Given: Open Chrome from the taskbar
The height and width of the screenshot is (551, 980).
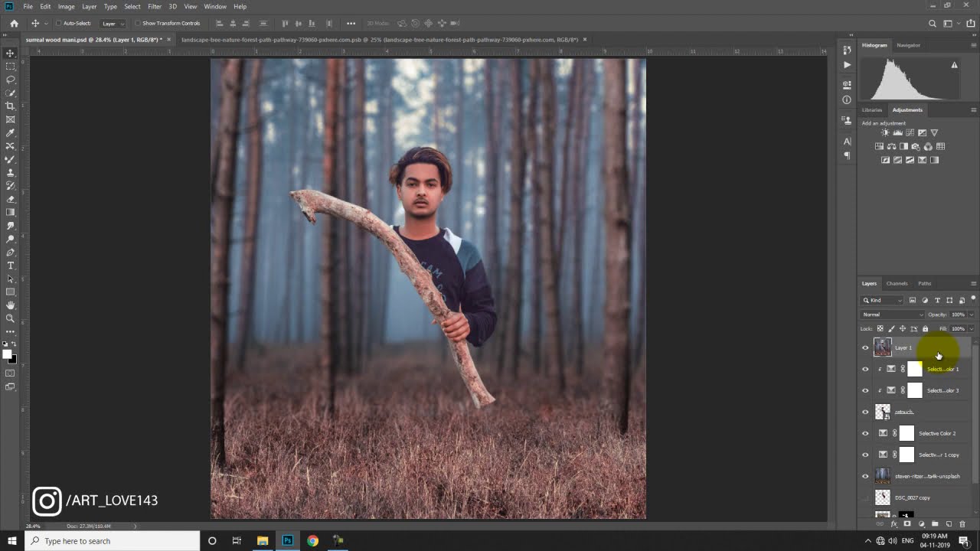Looking at the screenshot, I should click(x=312, y=541).
